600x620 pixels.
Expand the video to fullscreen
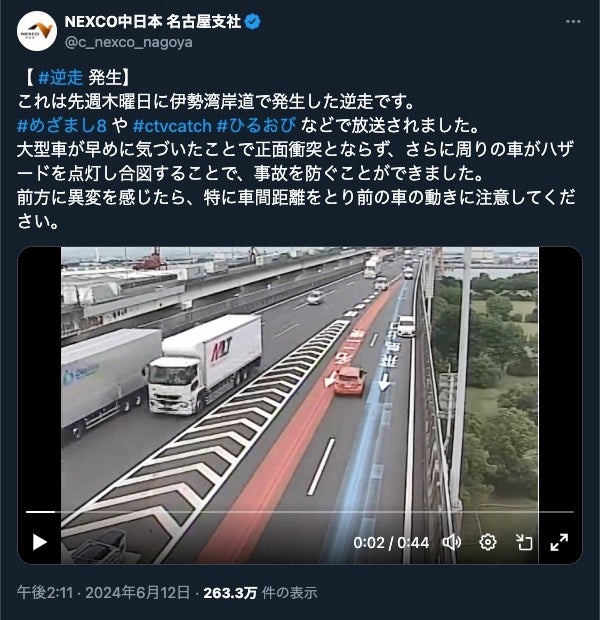coord(559,542)
